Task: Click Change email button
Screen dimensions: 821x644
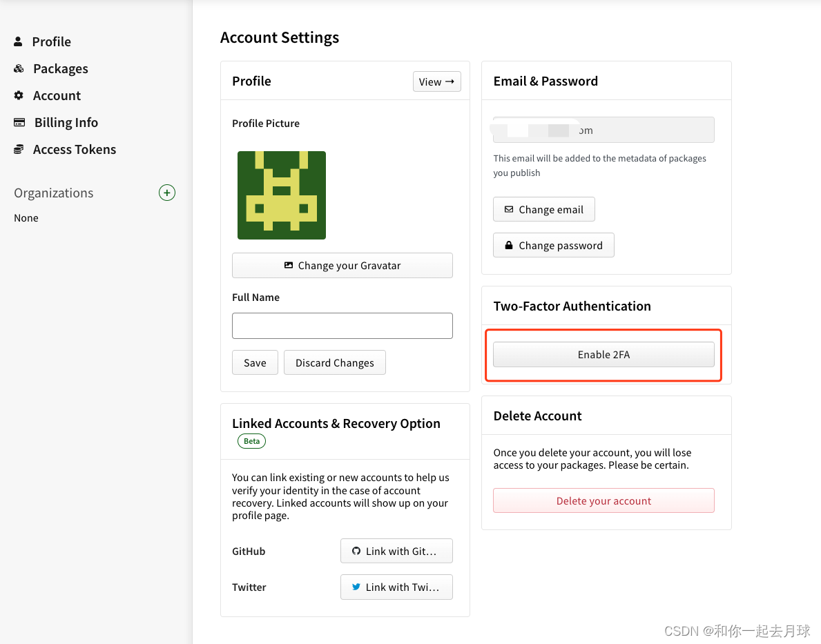Action: [544, 209]
